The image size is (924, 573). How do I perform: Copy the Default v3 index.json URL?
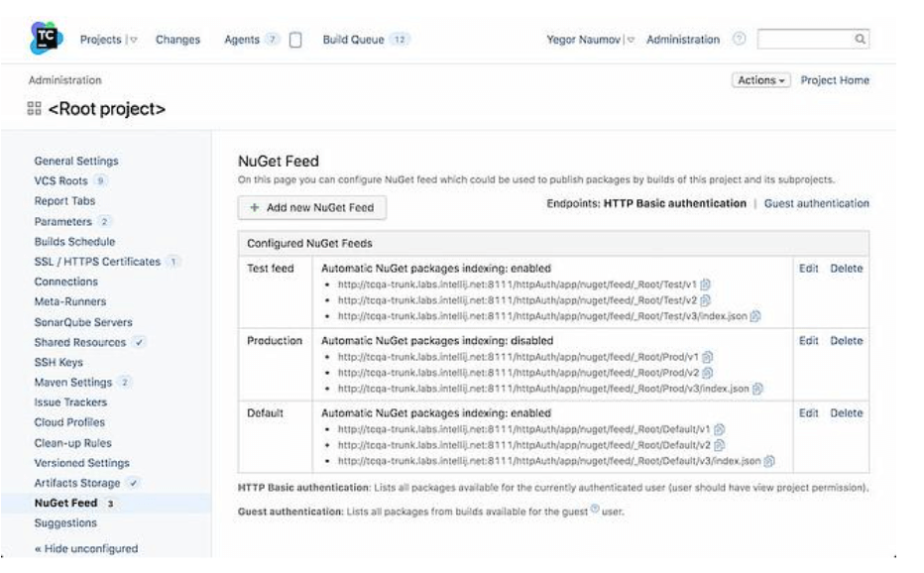769,461
